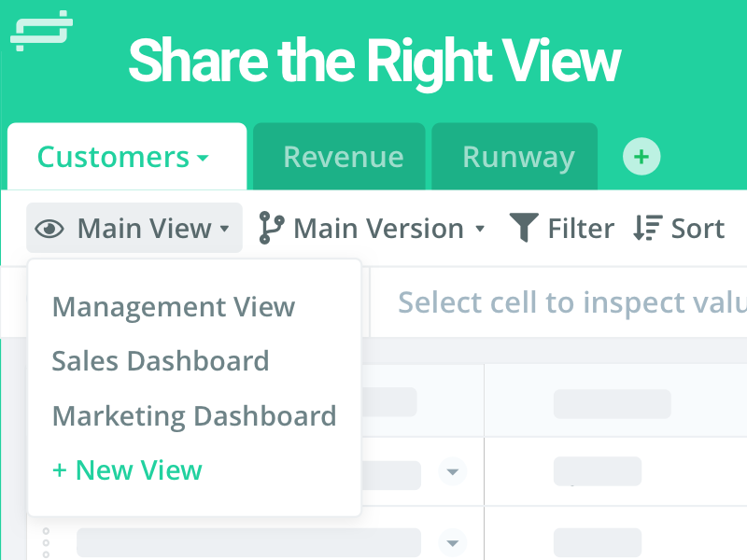The image size is (747, 560).
Task: Select the Customers tab
Action: 112,157
